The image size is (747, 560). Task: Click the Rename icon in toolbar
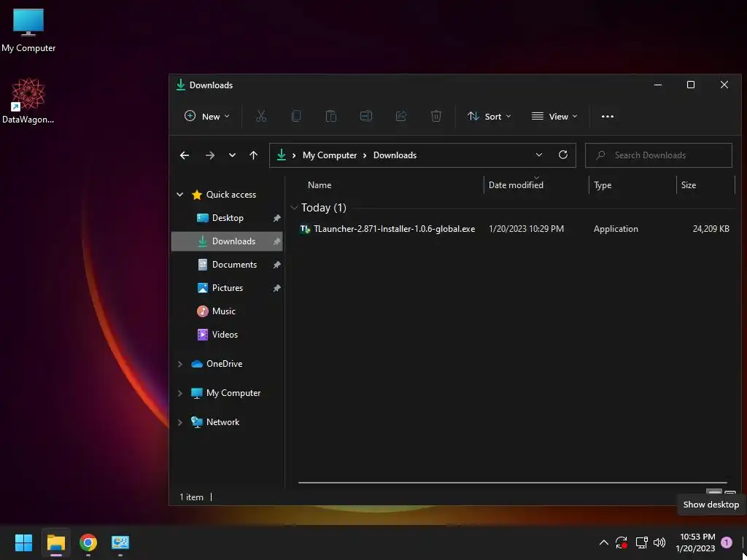point(366,116)
